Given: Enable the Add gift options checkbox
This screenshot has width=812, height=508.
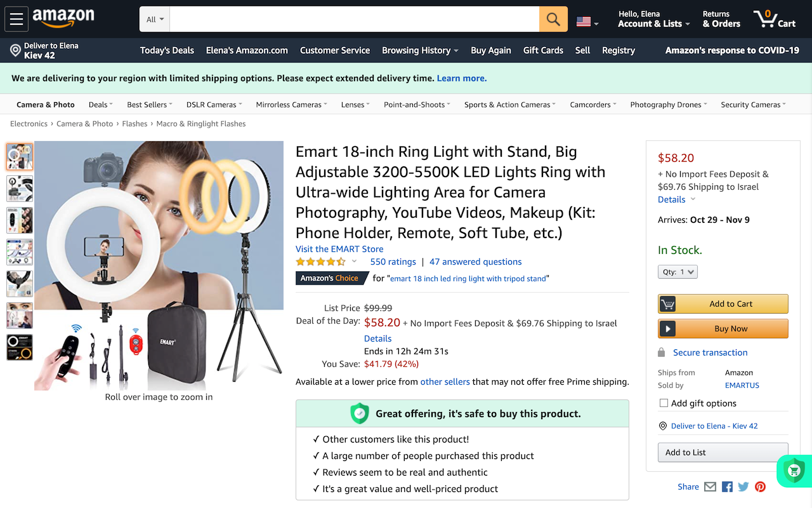Looking at the screenshot, I should (x=664, y=403).
